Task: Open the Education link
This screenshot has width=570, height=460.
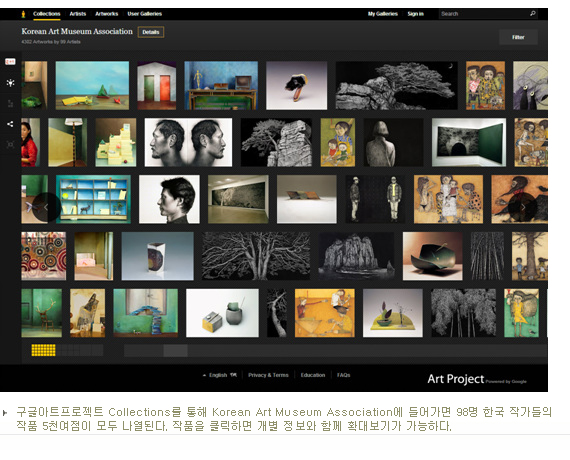Action: (x=313, y=375)
